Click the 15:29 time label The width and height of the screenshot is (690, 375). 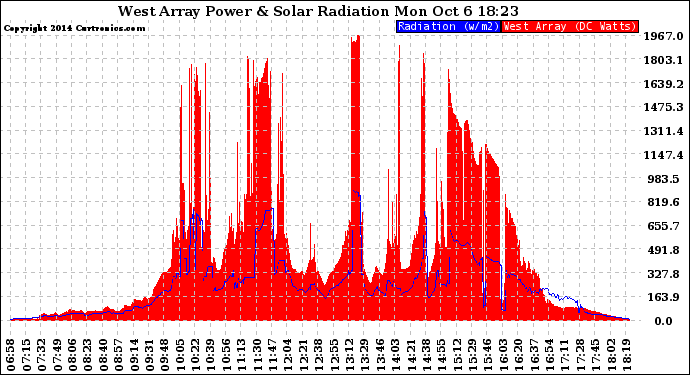(x=472, y=355)
